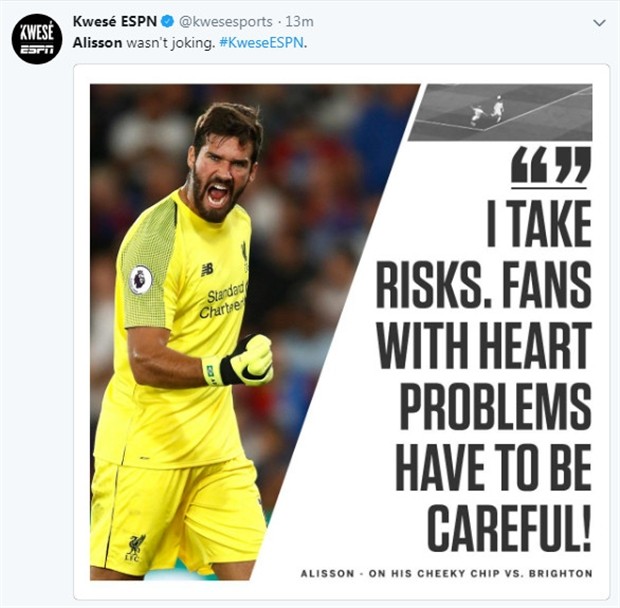The image size is (620, 608).
Task: Click the "wasn't joking" tweet text
Action: tap(170, 43)
